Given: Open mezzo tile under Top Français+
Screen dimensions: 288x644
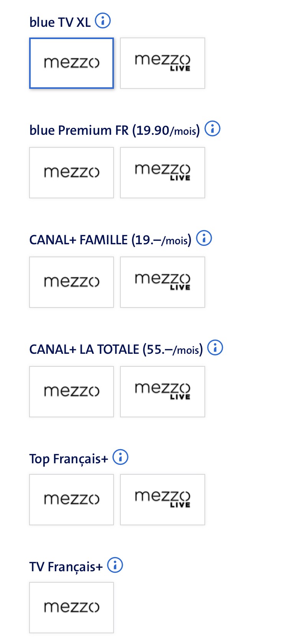Looking at the screenshot, I should coord(72,500).
